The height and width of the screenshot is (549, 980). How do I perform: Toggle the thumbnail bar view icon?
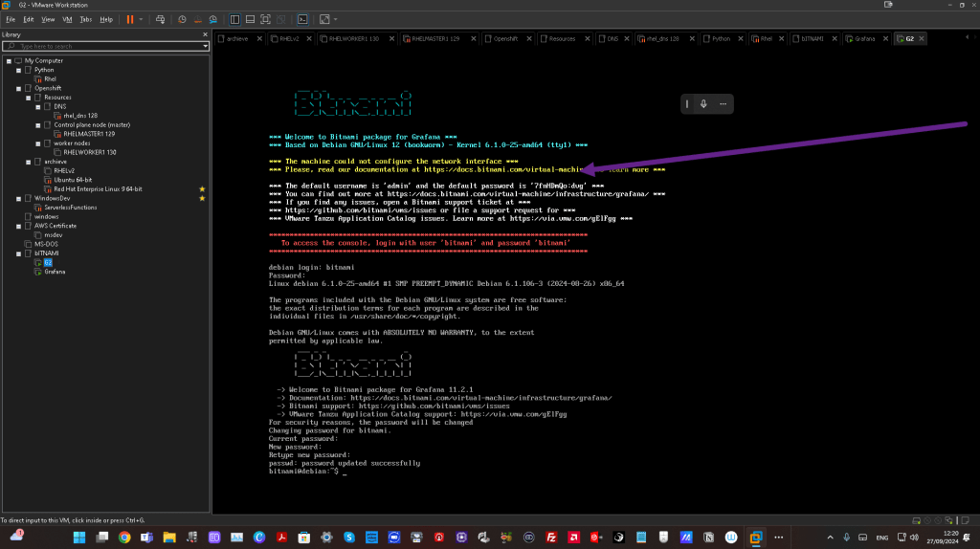[x=250, y=19]
